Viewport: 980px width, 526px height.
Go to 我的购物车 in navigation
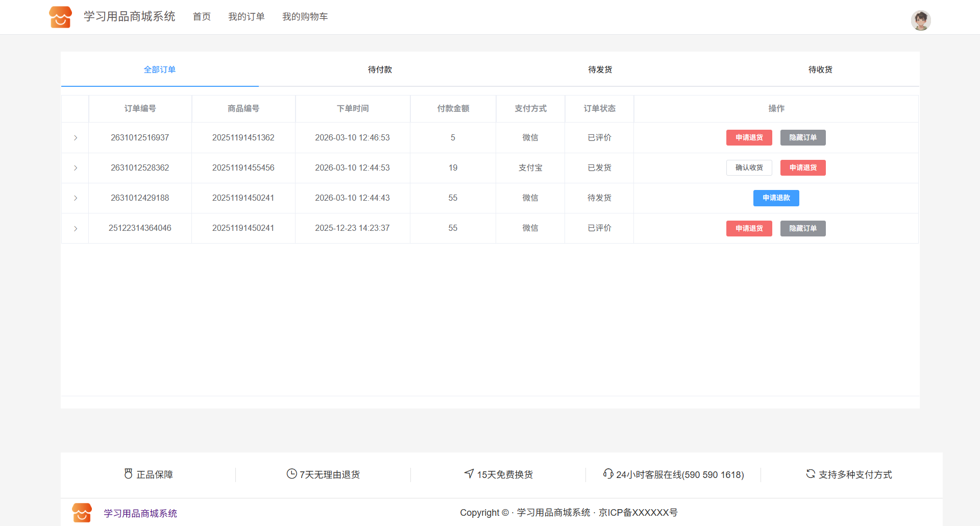point(305,17)
